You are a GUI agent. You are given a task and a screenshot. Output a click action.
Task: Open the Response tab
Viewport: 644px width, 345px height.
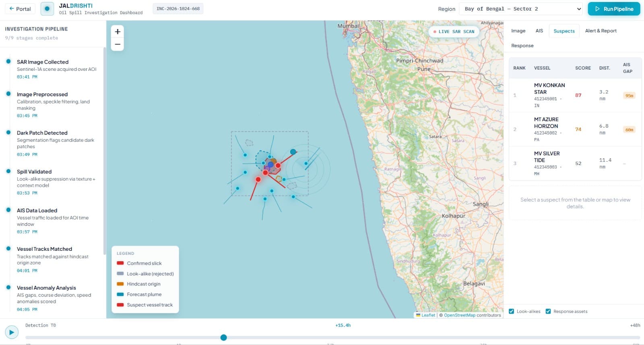pyautogui.click(x=522, y=45)
